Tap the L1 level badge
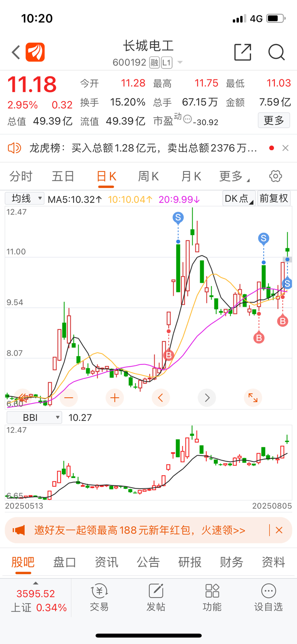Screen dimensions: 297x644 point(167,62)
